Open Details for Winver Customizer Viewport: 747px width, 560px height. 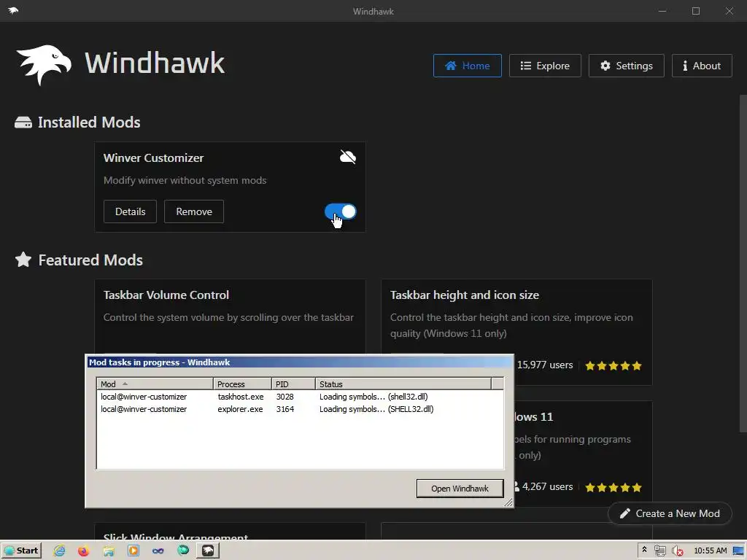click(x=130, y=211)
